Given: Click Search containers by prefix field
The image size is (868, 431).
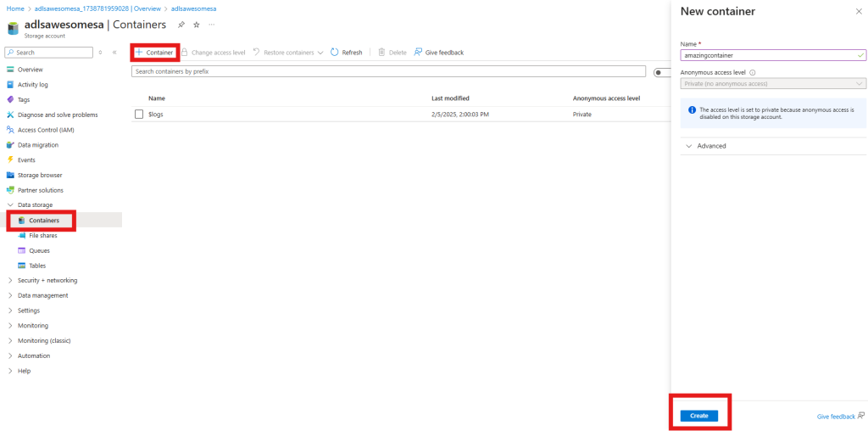Looking at the screenshot, I should point(388,71).
